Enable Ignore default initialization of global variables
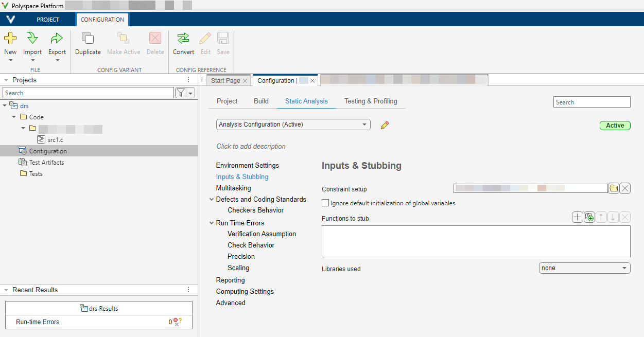This screenshot has width=644, height=337. 325,203
